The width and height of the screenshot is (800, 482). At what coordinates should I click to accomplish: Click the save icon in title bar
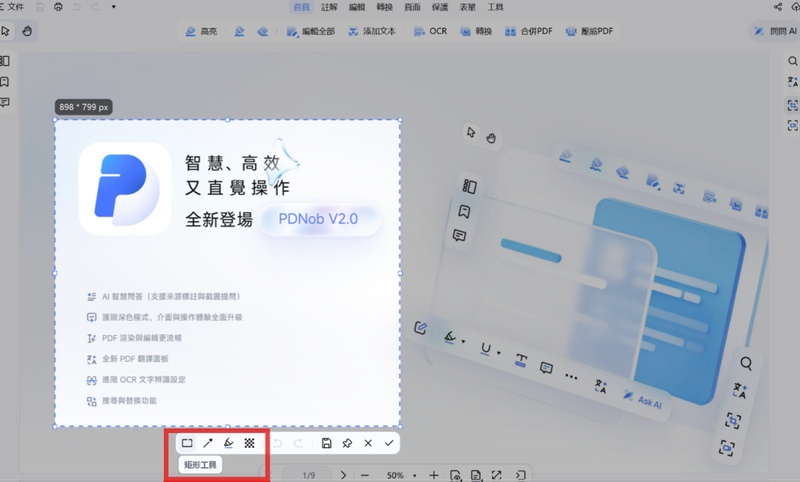[39, 7]
